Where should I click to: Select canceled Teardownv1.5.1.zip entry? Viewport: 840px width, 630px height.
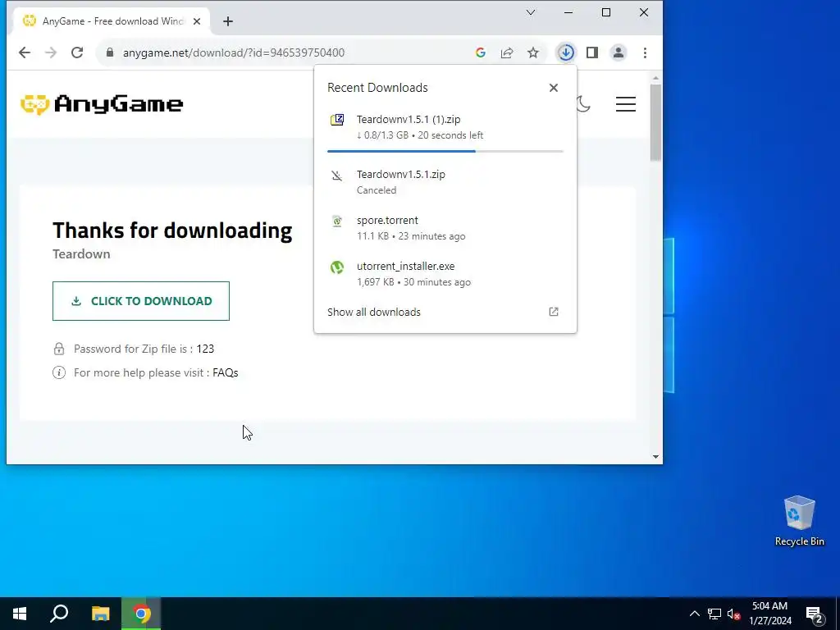pos(445,181)
